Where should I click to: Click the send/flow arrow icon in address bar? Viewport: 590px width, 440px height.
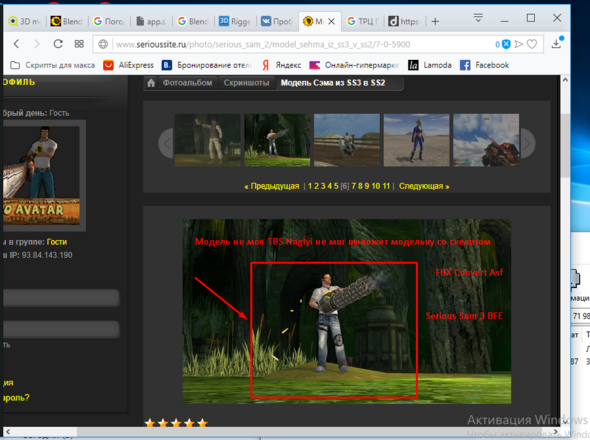(519, 44)
